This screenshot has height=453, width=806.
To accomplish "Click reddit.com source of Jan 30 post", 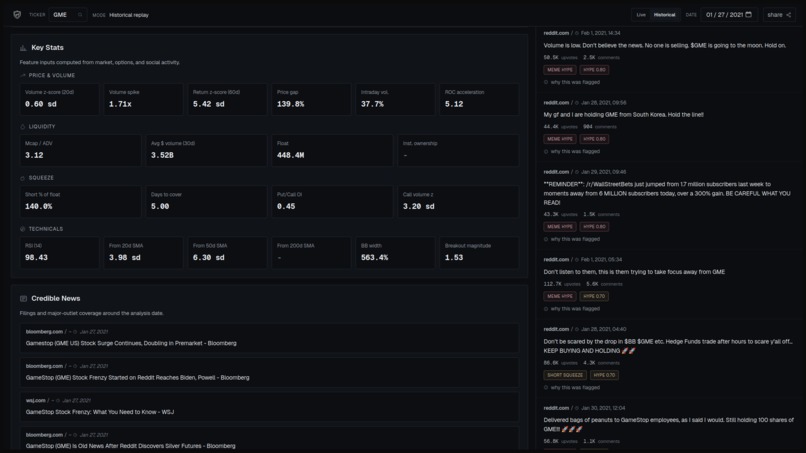I will click(556, 408).
